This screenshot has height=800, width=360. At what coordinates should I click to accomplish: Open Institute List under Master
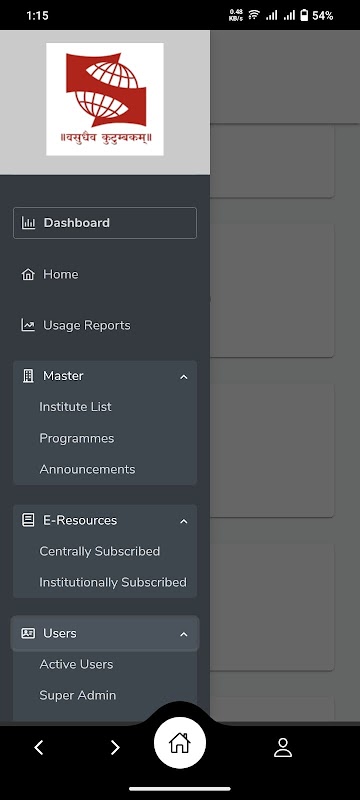click(75, 407)
